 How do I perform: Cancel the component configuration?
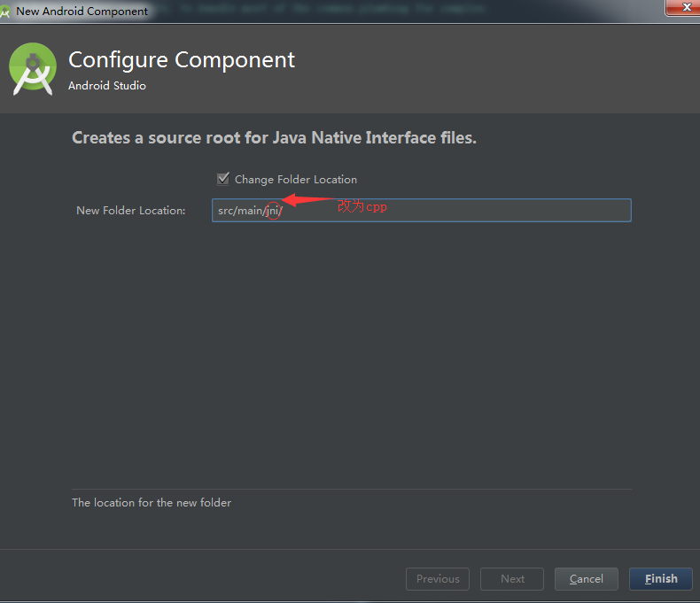586,579
